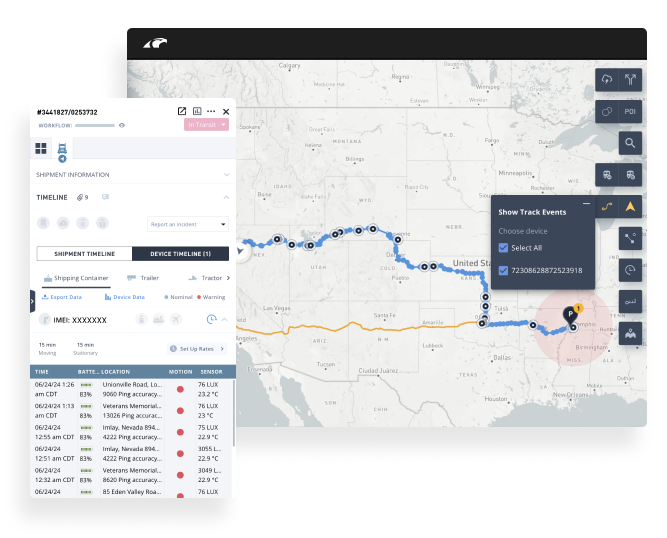Select the connected nodes map tool
Viewport: 667px width, 538px height.
click(x=630, y=239)
